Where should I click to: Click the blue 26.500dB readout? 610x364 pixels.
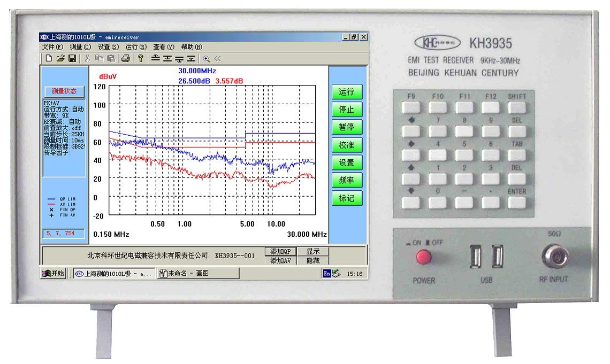[x=194, y=81]
